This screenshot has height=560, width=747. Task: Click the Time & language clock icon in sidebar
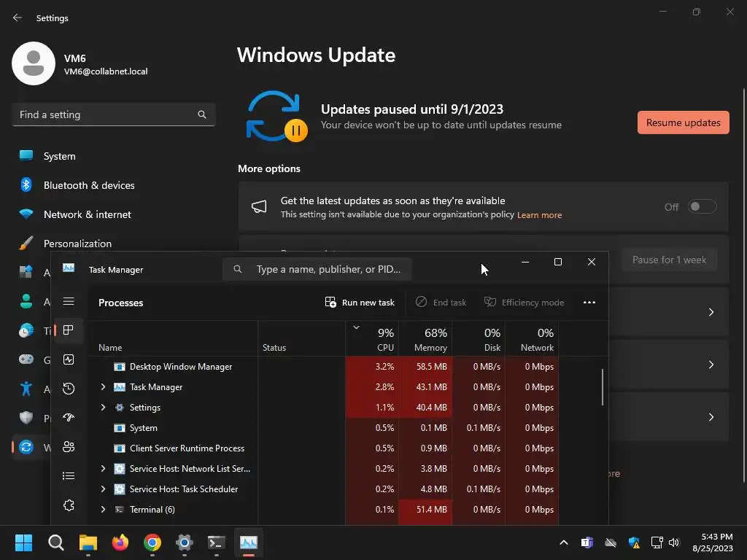(x=26, y=330)
